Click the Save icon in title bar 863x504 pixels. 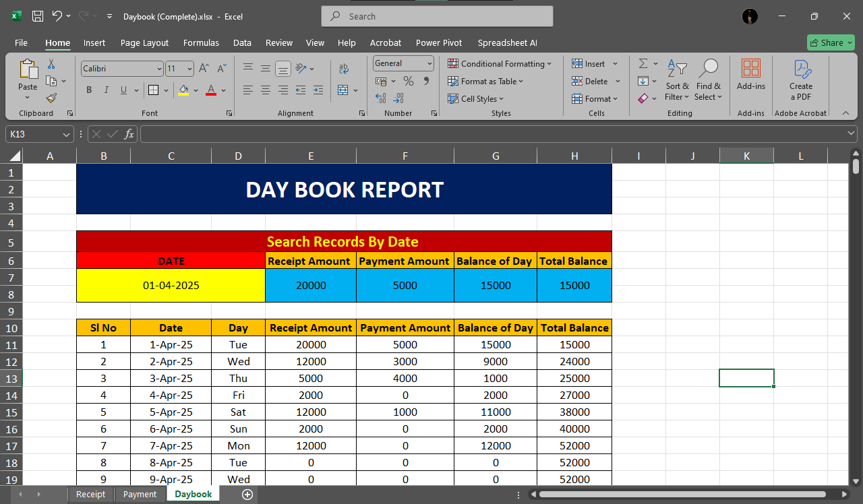(x=38, y=16)
